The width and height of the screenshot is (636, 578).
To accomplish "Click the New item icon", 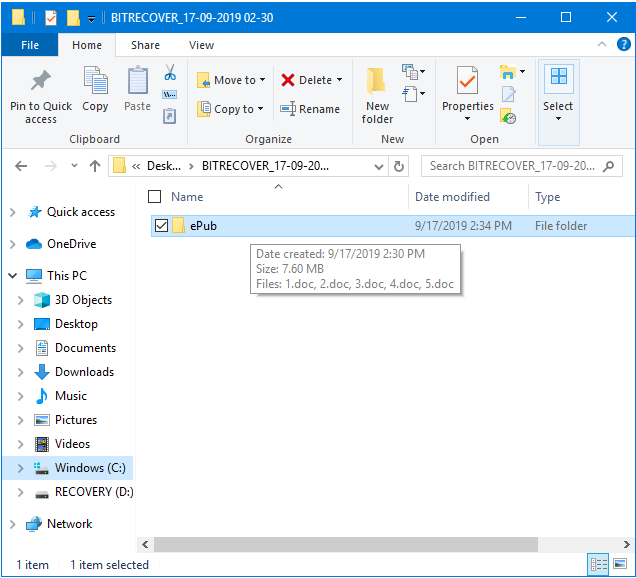I will 410,72.
